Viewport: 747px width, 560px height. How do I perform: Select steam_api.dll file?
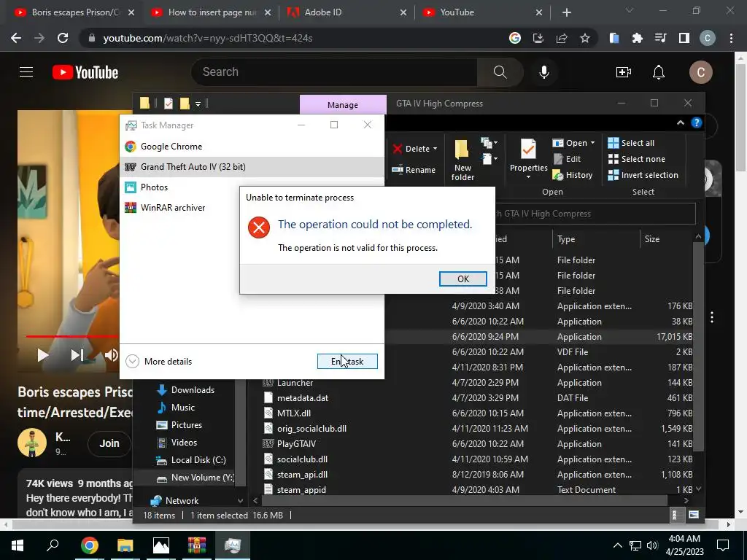295,475
